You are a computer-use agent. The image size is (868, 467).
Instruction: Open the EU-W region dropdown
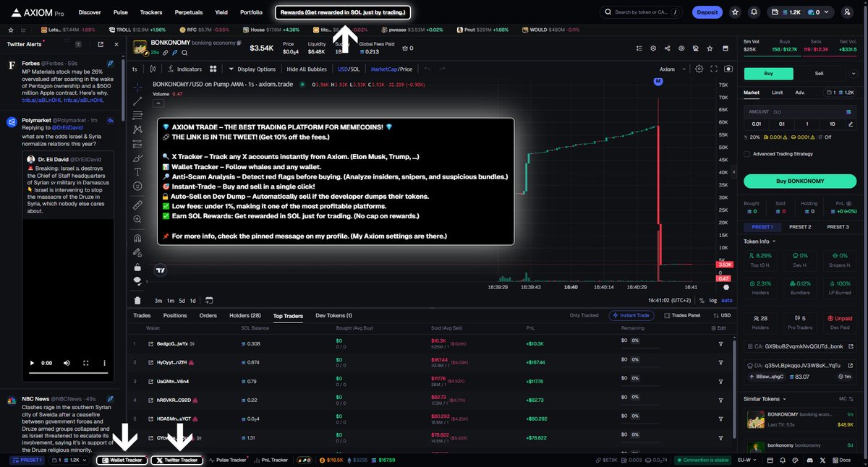tap(748, 460)
